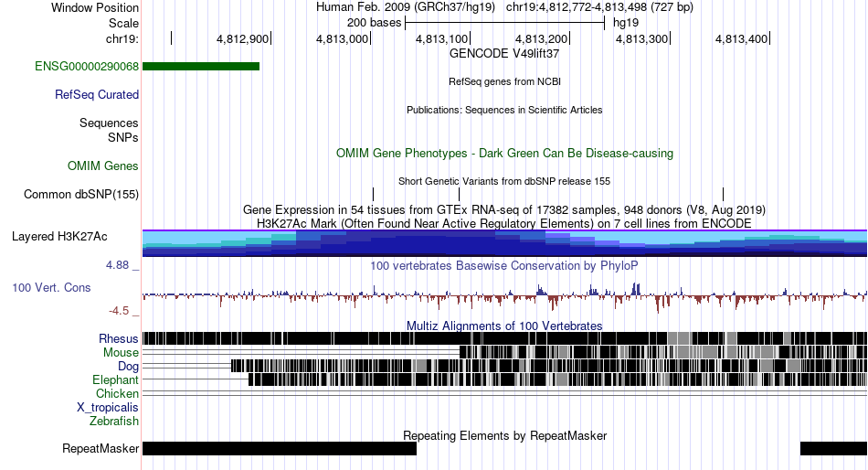The image size is (868, 470).
Task: Click the first dbSNP variant tick mark
Action: point(373,194)
